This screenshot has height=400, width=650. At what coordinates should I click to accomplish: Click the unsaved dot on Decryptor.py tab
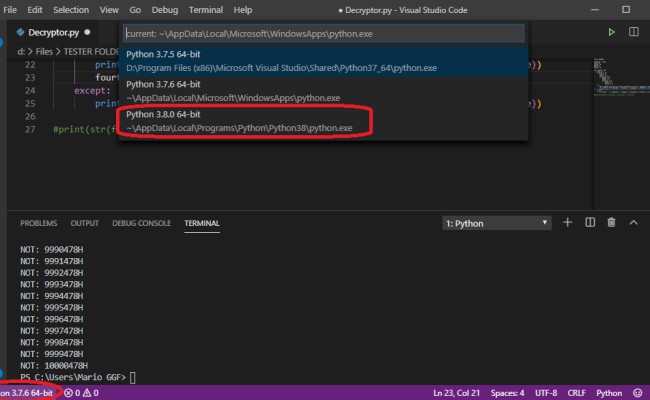pyautogui.click(x=87, y=32)
